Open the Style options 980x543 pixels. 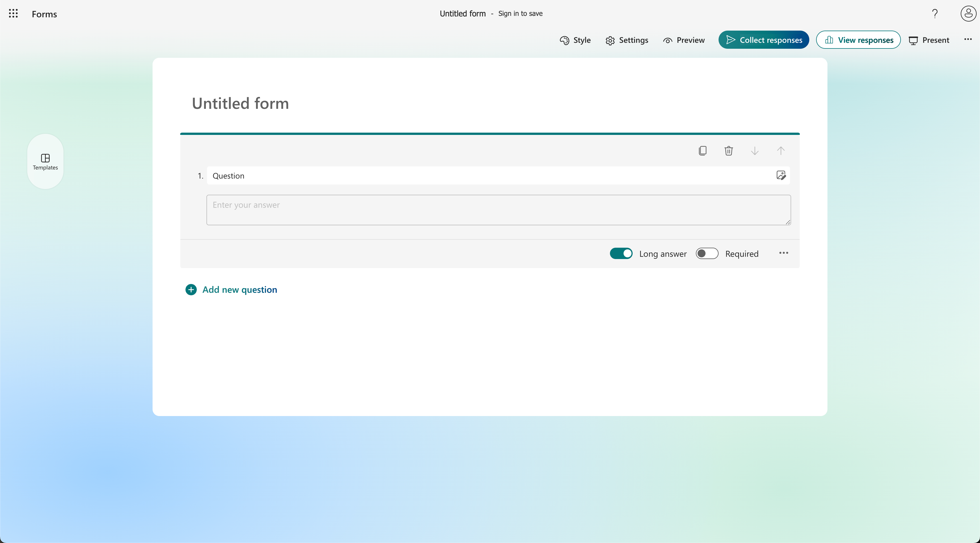tap(575, 40)
